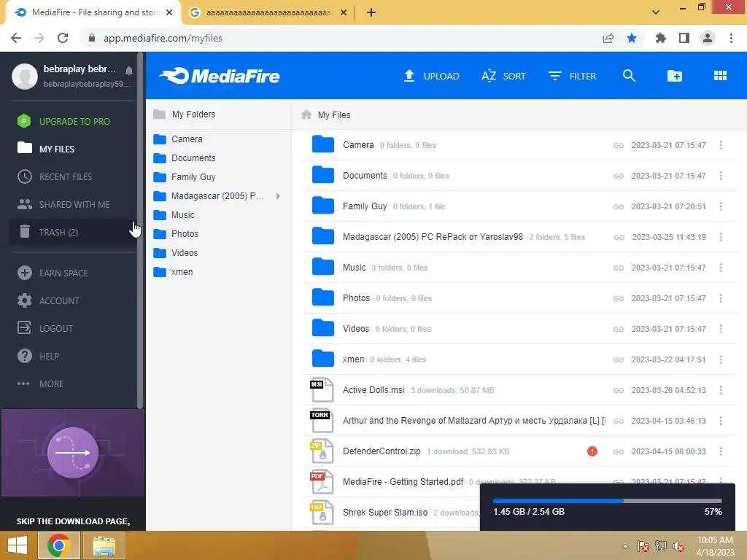Click the MediaFire logo
The image size is (747, 560).
(x=219, y=76)
